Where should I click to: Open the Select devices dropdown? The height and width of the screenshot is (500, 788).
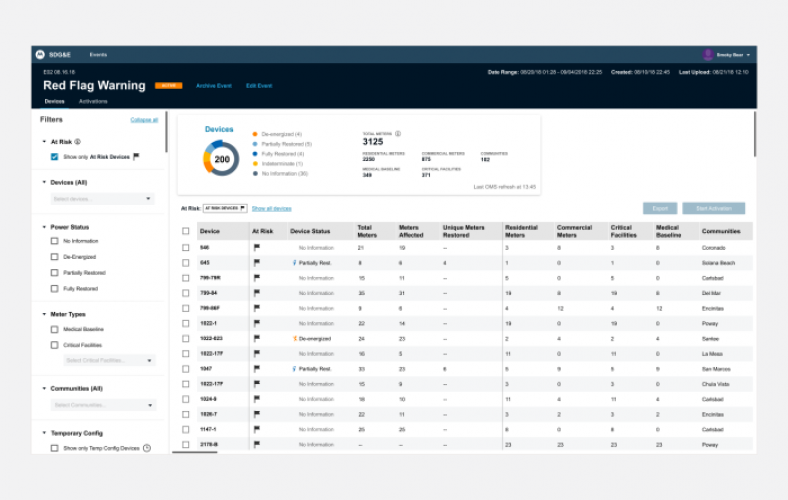103,199
